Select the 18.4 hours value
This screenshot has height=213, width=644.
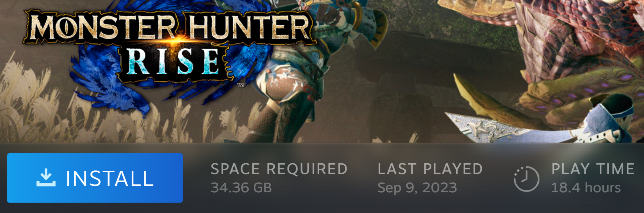pos(586,188)
